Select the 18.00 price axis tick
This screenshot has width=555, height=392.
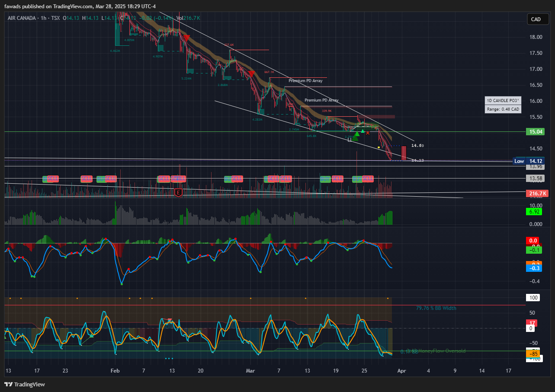[536, 37]
